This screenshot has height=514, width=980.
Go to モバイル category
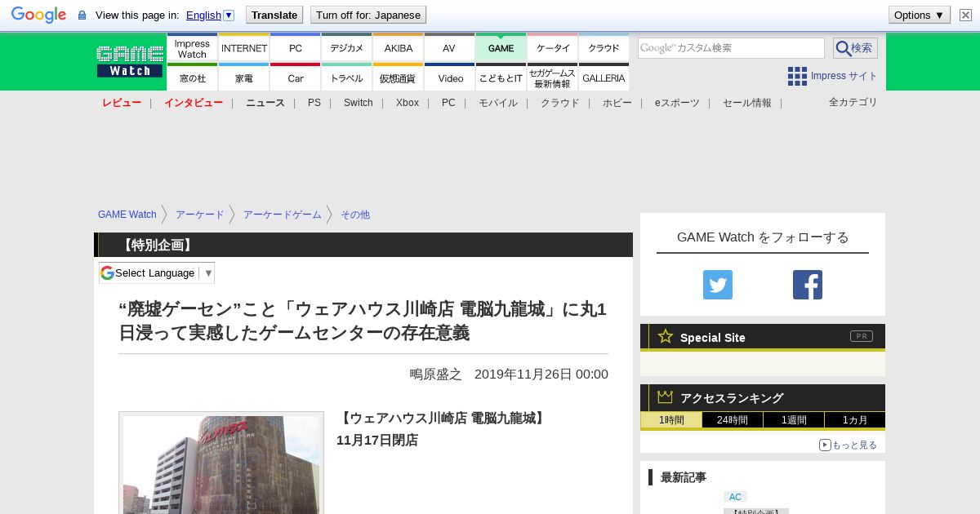click(x=498, y=103)
